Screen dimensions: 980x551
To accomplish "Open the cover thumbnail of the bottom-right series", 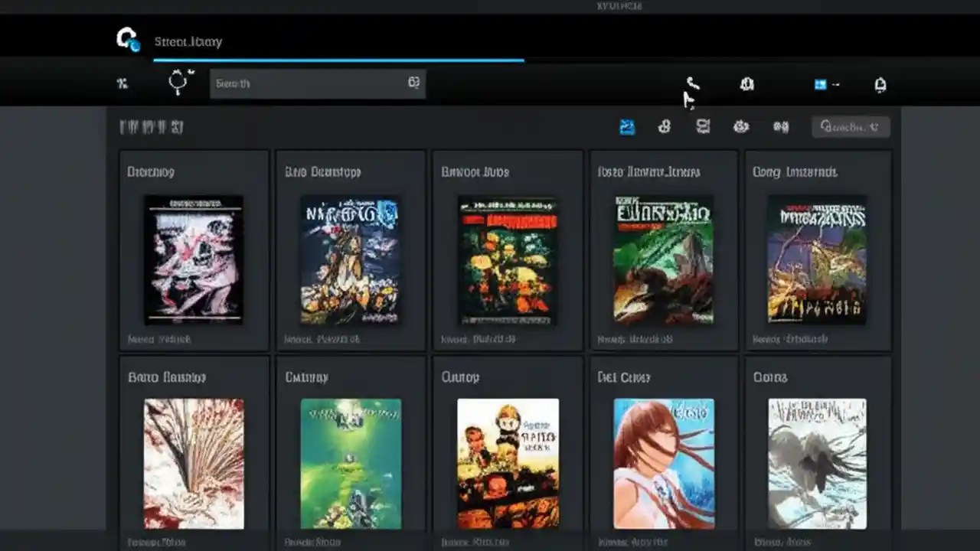I will tap(817, 463).
